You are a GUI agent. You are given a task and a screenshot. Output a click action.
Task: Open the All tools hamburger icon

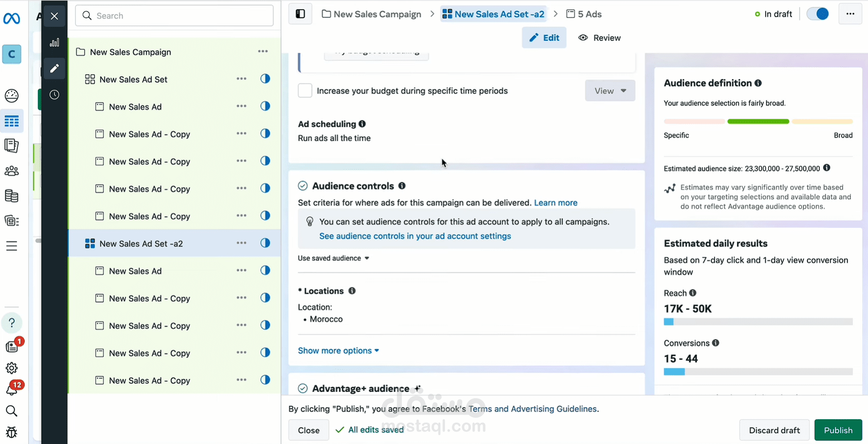click(x=11, y=246)
